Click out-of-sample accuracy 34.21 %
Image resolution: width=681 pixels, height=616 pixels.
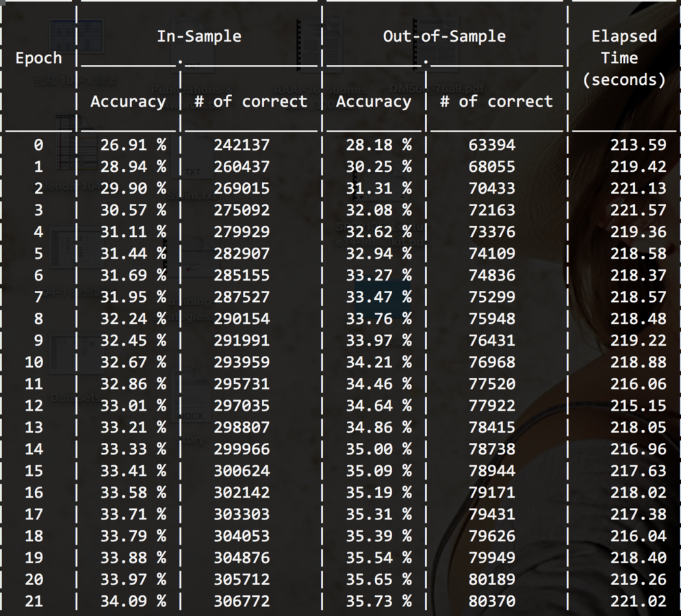point(378,362)
